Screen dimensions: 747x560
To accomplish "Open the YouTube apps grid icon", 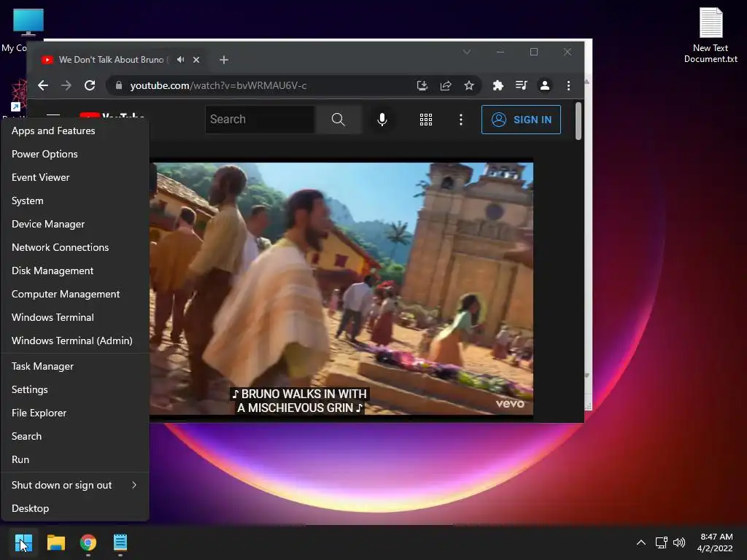I will pyautogui.click(x=426, y=119).
